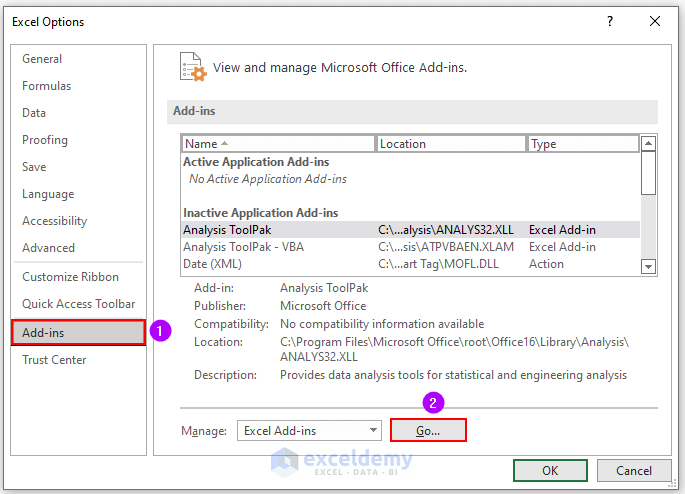Viewport: 685px width, 494px height.
Task: Click the Microsoft Office publisher value
Action: click(x=323, y=306)
